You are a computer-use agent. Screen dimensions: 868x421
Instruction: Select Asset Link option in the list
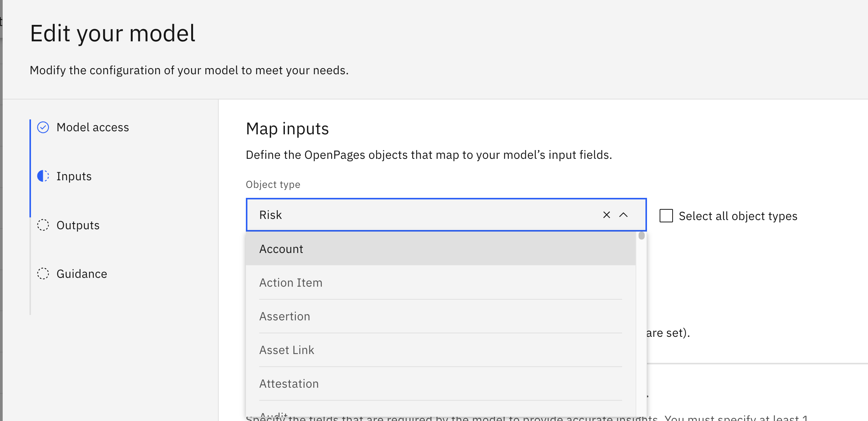tap(287, 350)
